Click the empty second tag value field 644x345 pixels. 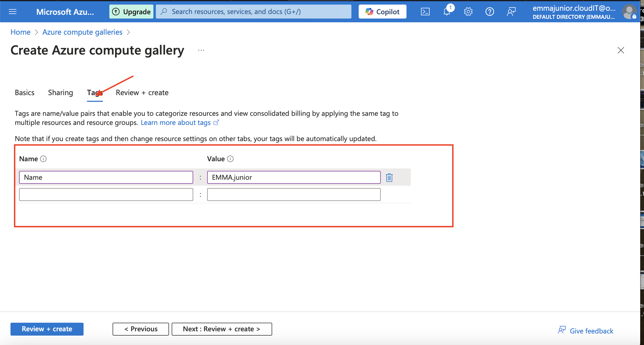pos(294,195)
